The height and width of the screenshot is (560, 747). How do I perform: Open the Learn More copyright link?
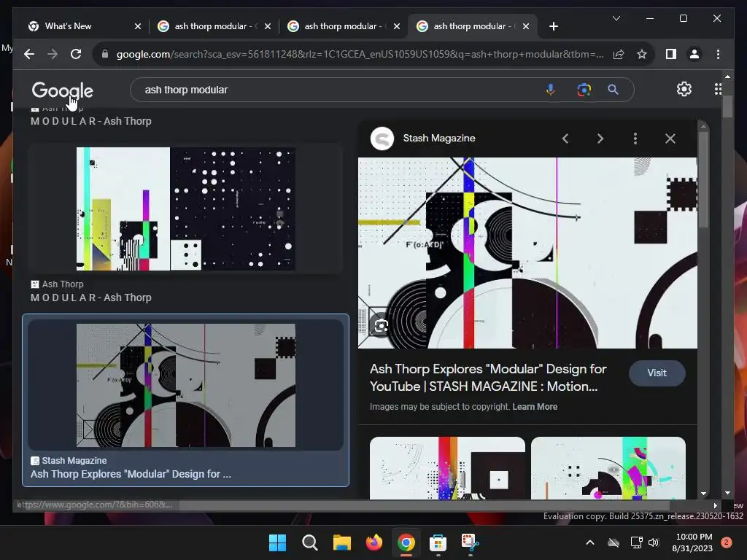tap(535, 407)
